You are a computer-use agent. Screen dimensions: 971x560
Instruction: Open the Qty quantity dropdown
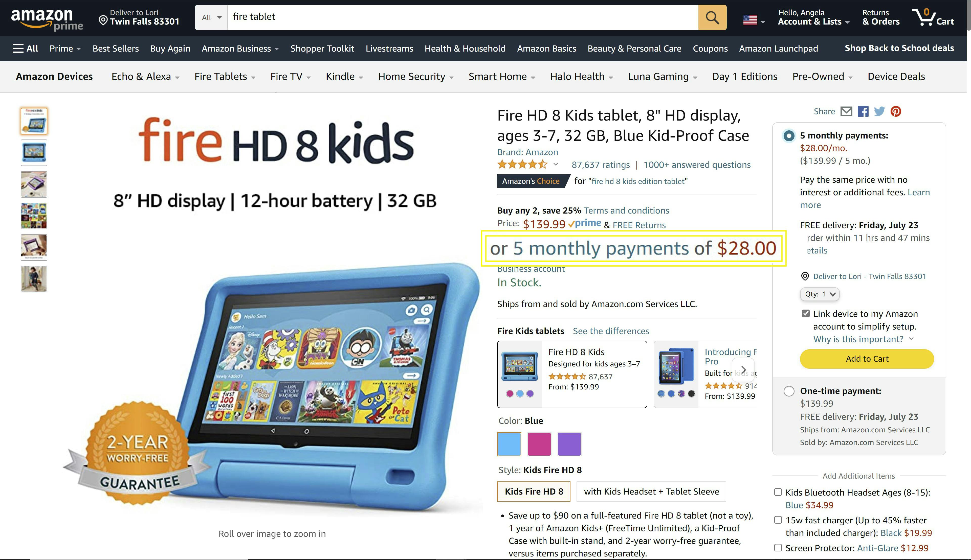[x=820, y=294]
